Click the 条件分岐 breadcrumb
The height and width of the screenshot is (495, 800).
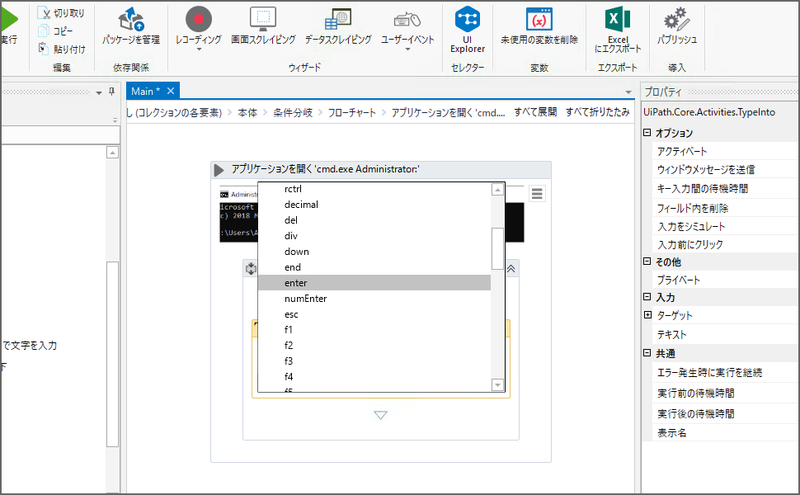coord(293,113)
